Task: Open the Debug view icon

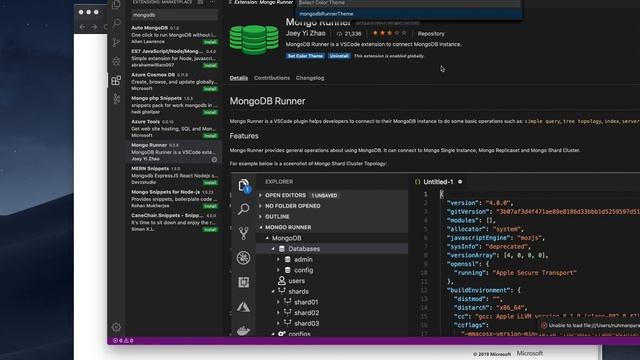Action: point(116,61)
